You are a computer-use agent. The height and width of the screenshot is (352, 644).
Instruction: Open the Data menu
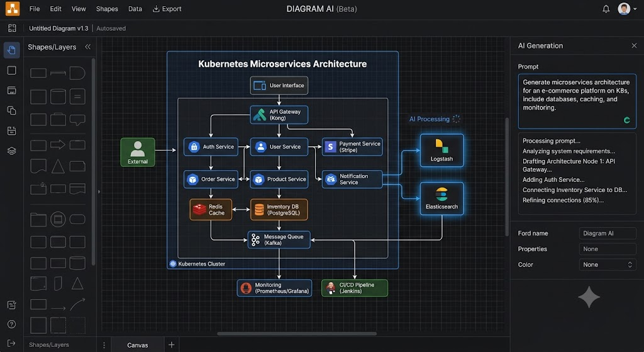coord(135,9)
